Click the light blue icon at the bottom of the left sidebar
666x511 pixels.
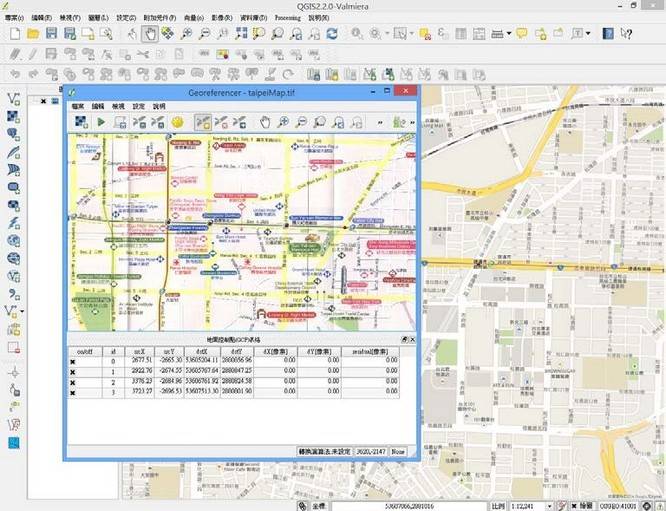point(14,443)
